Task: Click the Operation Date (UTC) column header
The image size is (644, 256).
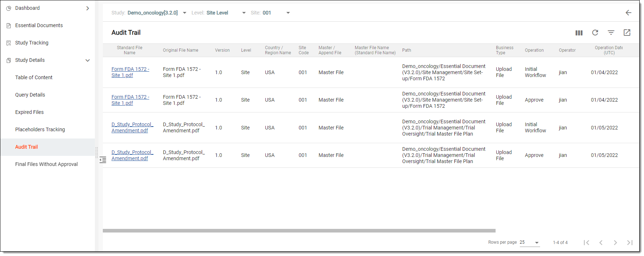Action: point(609,50)
